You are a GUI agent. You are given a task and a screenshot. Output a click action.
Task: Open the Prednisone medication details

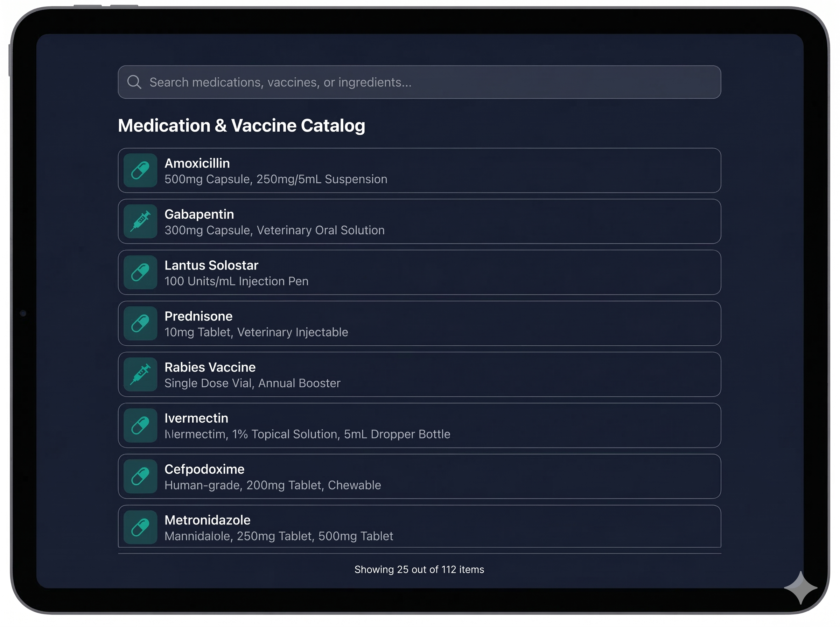(x=418, y=323)
